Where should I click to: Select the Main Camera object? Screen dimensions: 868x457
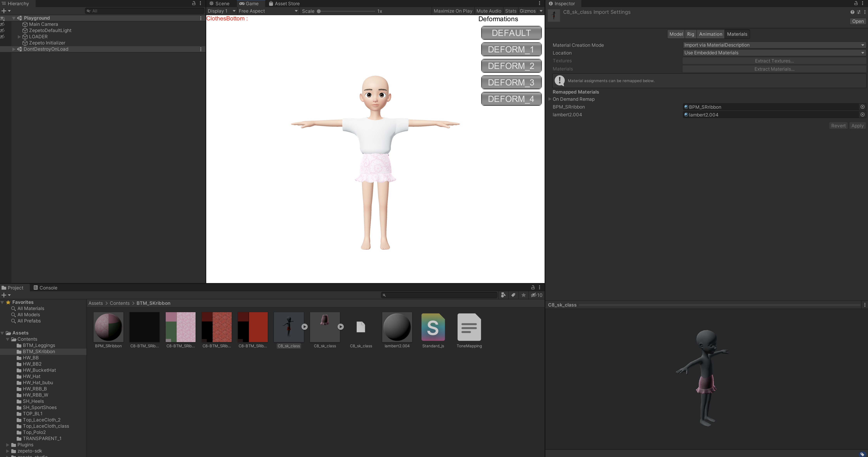(x=43, y=24)
